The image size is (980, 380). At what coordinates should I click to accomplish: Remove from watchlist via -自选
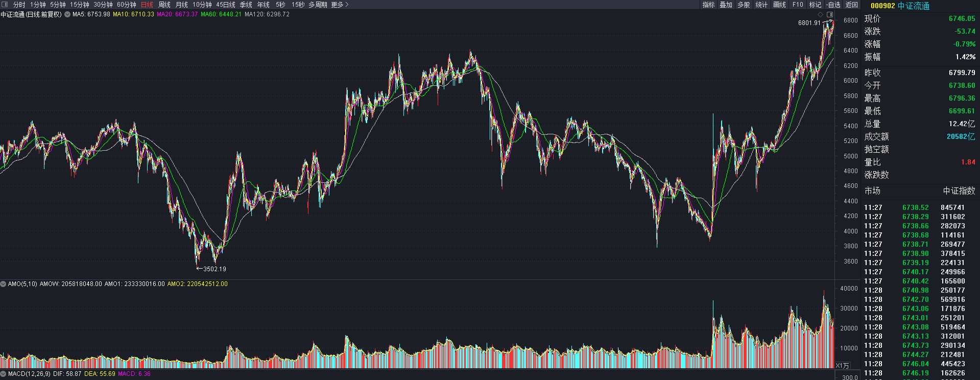[833, 5]
